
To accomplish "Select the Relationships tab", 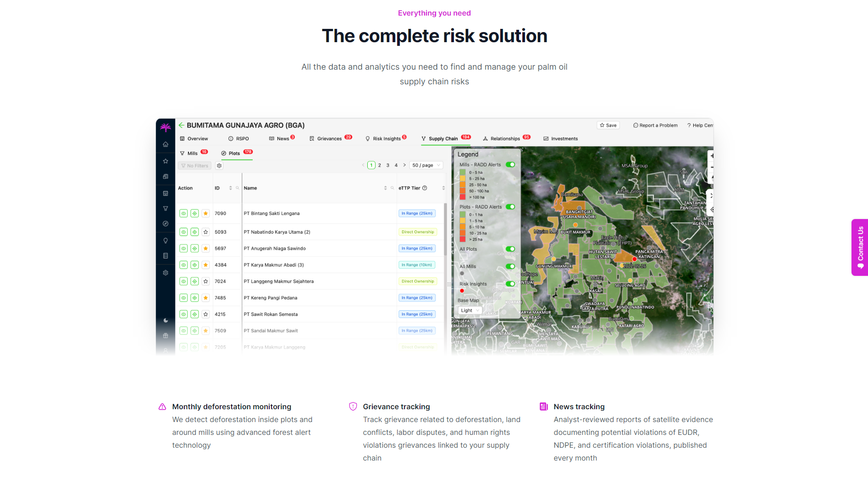I will pos(507,138).
